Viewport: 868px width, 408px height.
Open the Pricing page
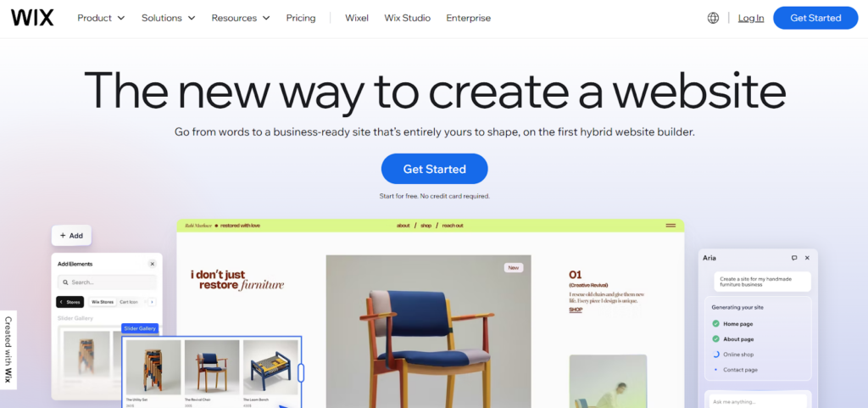[x=301, y=18]
